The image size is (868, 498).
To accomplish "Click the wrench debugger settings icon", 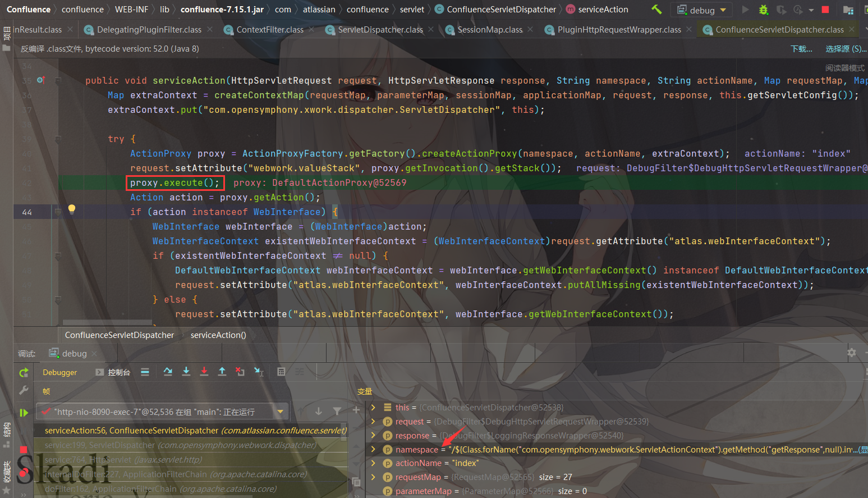I will point(24,390).
